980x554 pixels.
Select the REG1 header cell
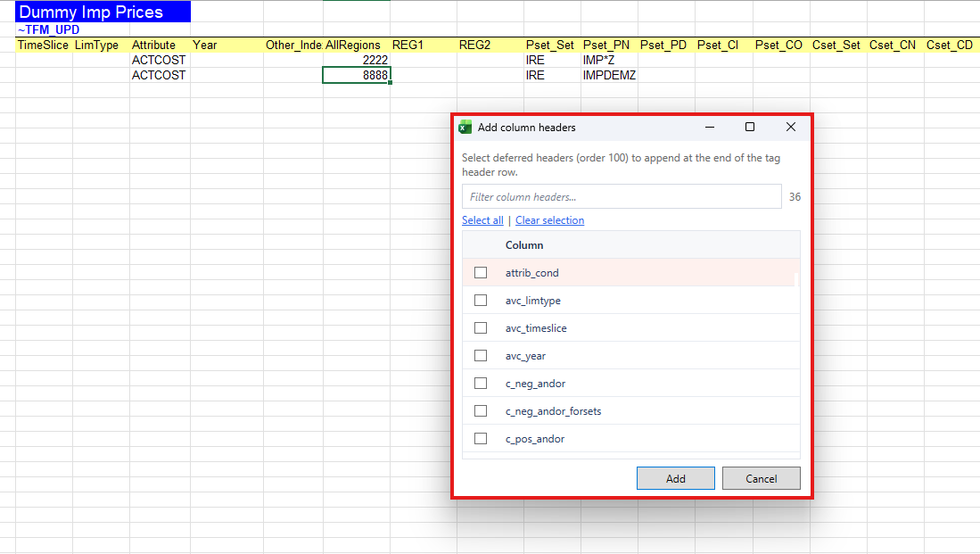pos(424,45)
